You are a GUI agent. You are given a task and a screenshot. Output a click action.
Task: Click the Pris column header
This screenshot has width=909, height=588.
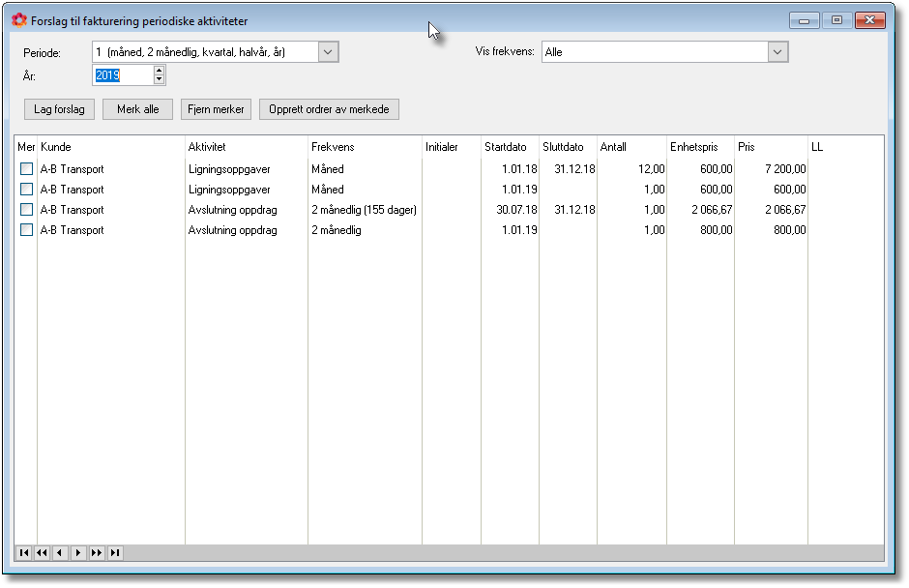click(771, 147)
